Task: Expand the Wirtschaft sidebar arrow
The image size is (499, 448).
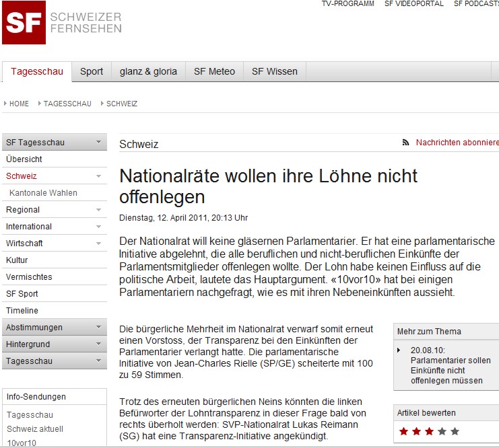Action: click(x=98, y=244)
